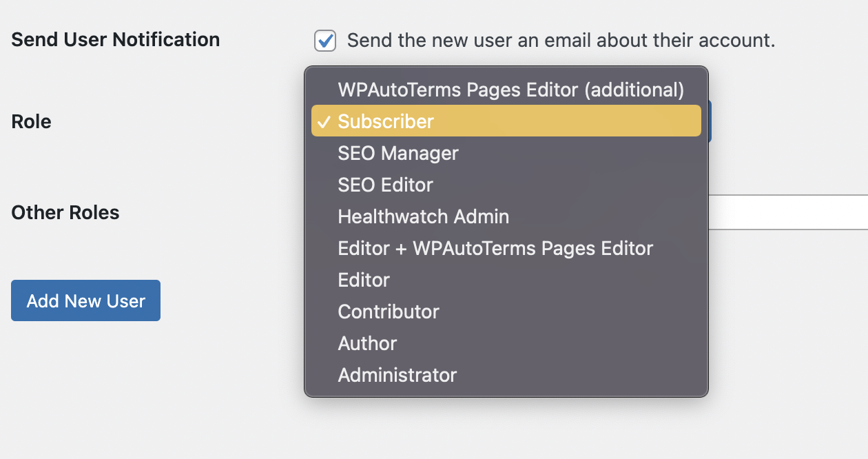Click the Other Roles input field
This screenshot has height=459, width=868.
pos(787,212)
